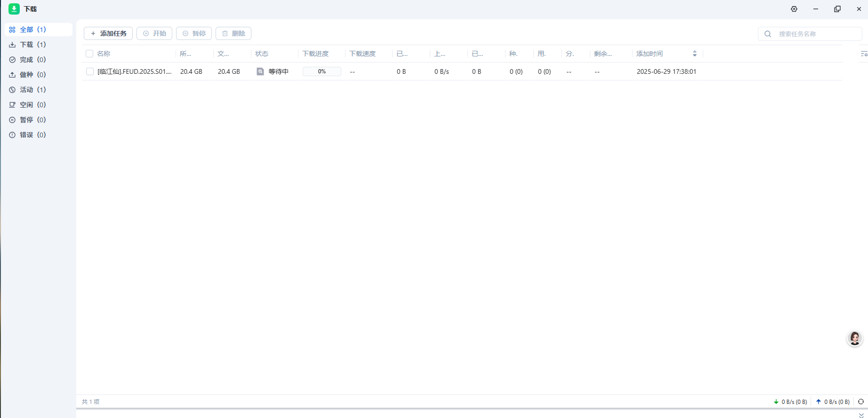Click the 分. column header
The height and width of the screenshot is (418, 868).
click(570, 54)
